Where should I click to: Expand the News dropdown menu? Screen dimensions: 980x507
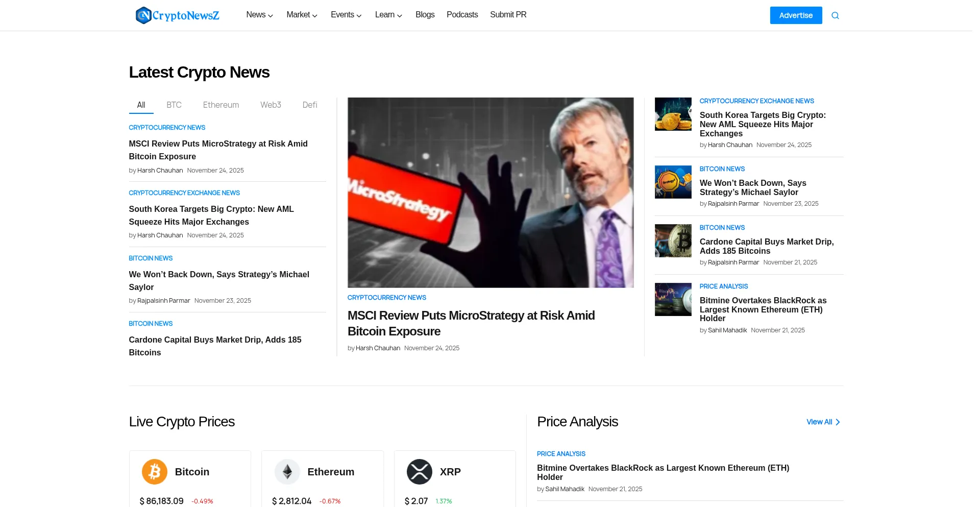point(259,15)
